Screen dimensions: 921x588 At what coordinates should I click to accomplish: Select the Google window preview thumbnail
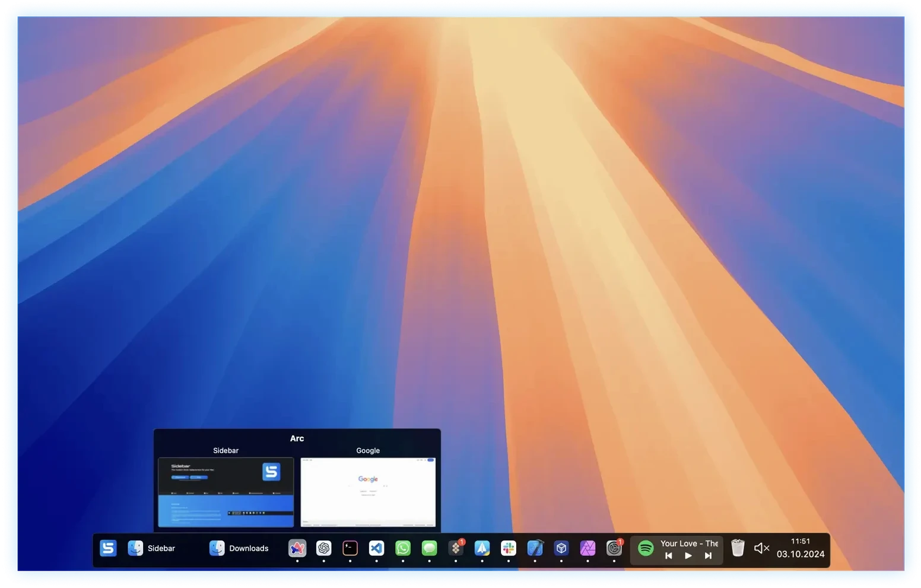coord(368,492)
